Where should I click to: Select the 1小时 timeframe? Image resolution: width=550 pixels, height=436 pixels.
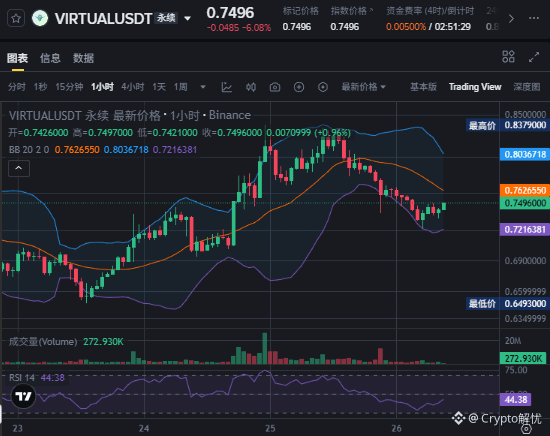click(x=102, y=87)
